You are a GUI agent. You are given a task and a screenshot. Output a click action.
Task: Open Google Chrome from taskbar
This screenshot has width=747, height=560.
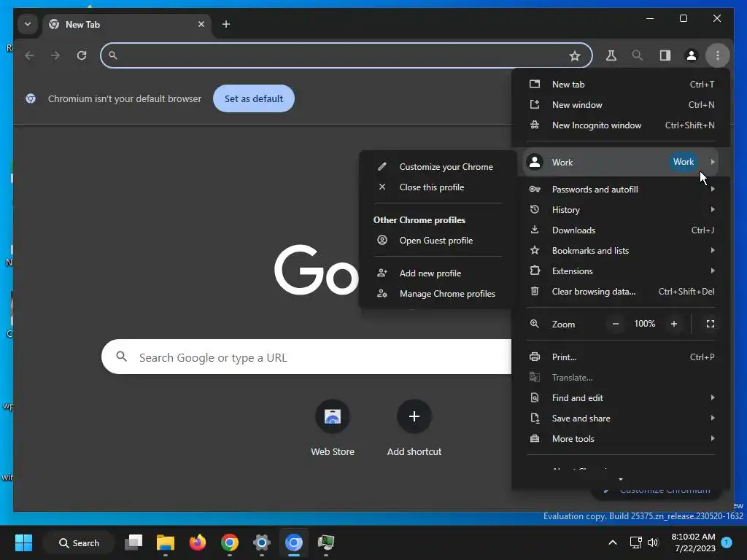[x=229, y=542]
